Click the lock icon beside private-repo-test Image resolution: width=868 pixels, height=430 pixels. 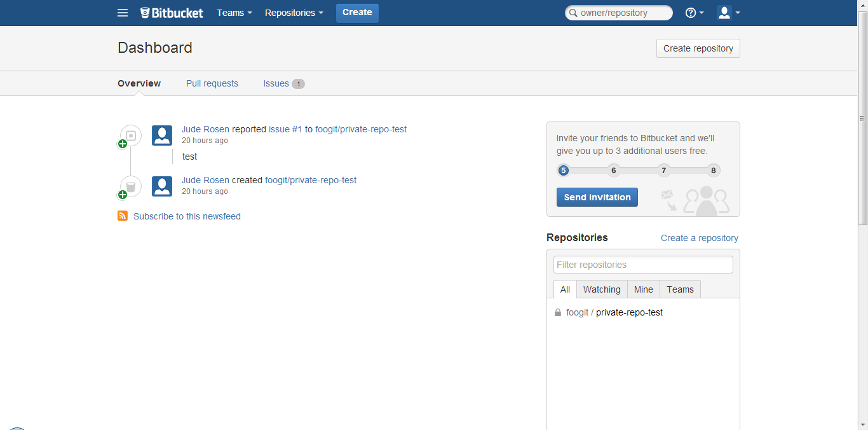tap(558, 313)
